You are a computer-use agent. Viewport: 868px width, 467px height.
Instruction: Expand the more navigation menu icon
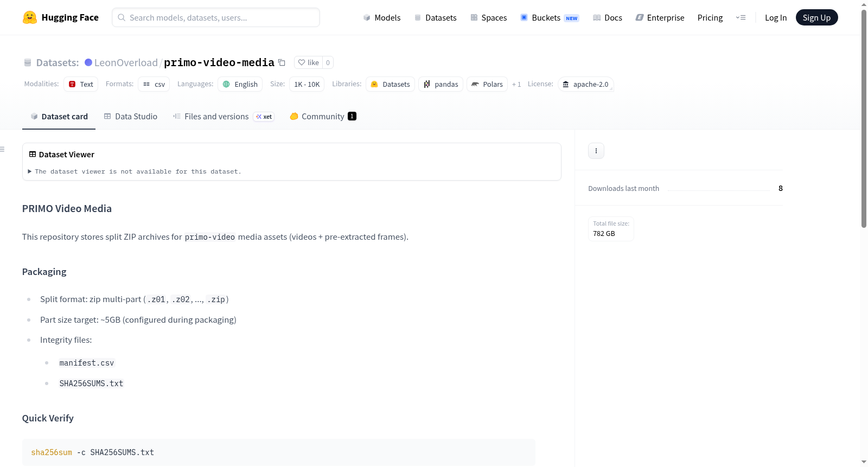coord(741,17)
